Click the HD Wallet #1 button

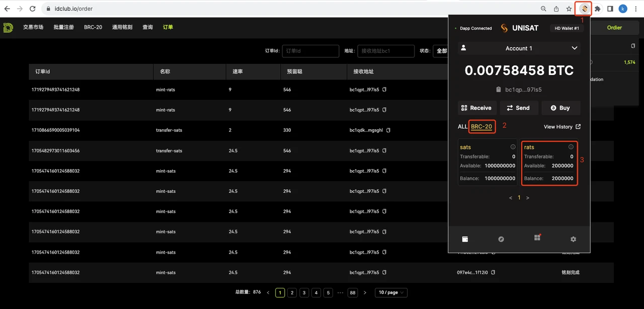tap(567, 28)
